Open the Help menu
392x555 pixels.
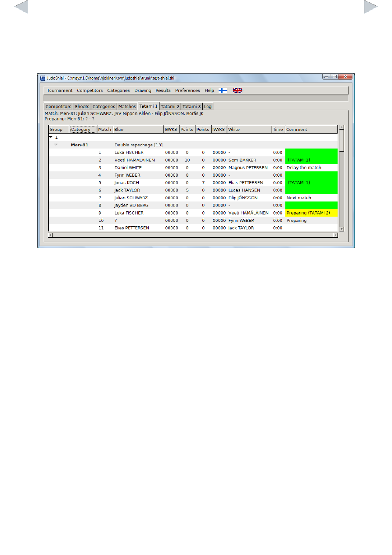(209, 91)
